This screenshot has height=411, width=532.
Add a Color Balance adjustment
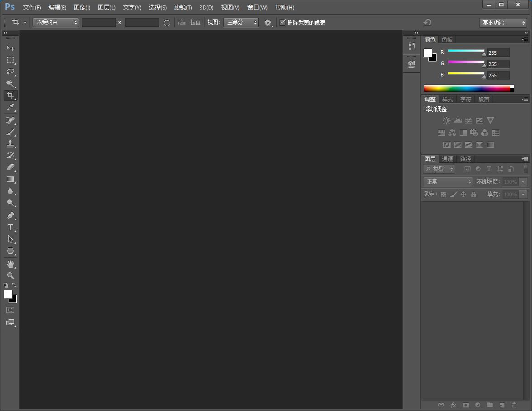452,132
